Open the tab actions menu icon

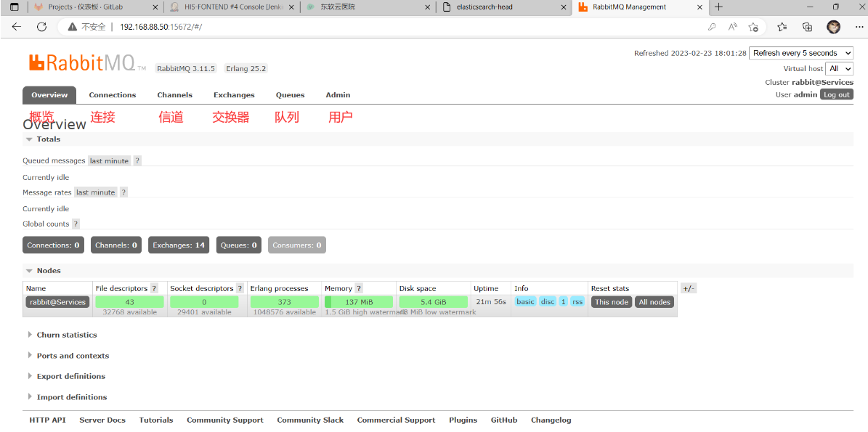[x=15, y=7]
